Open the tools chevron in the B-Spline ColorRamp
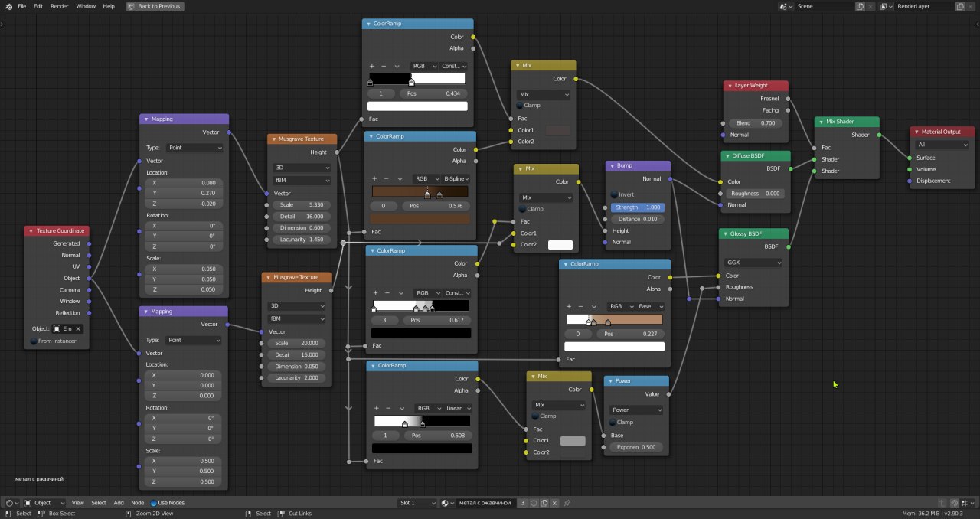The width and height of the screenshot is (980, 519). 400,178
